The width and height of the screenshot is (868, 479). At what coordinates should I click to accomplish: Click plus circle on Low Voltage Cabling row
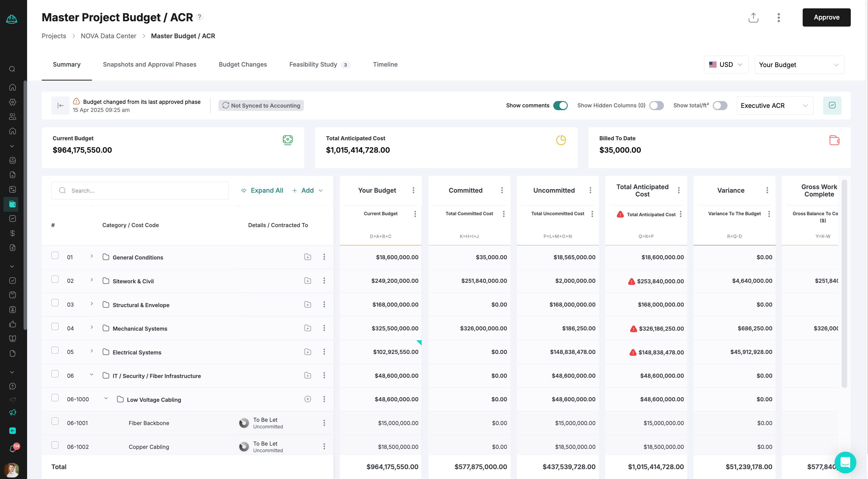click(x=308, y=399)
